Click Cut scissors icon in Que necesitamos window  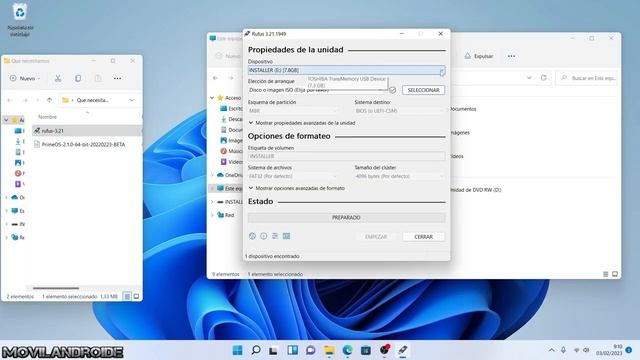tap(58, 78)
